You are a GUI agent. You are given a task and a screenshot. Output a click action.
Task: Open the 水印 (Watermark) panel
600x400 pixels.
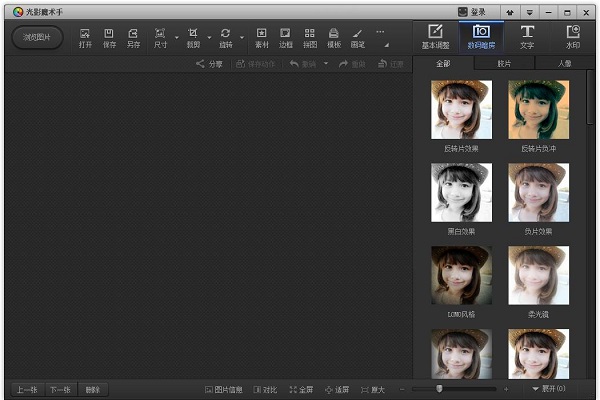(572, 36)
